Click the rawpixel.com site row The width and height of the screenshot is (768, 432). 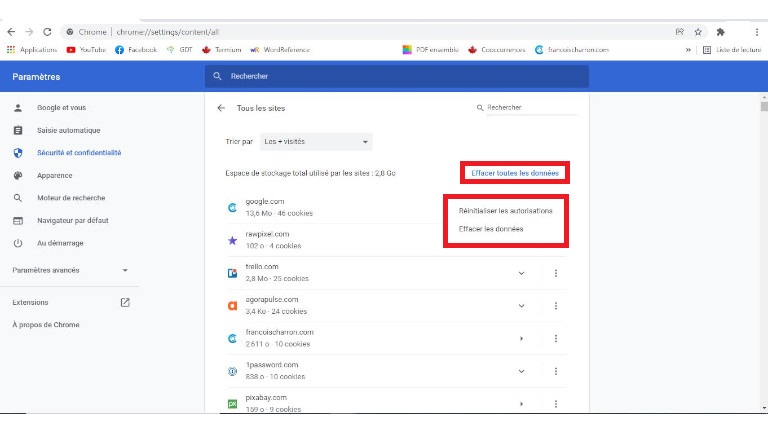tap(333, 240)
